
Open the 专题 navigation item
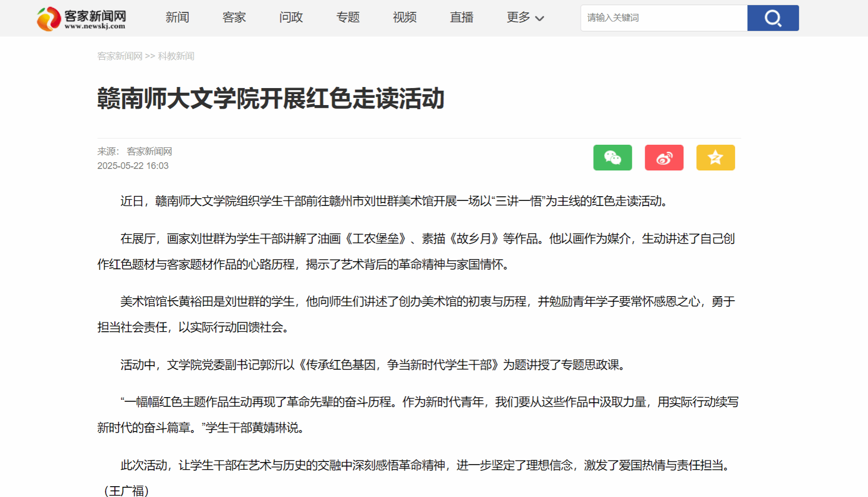point(348,18)
